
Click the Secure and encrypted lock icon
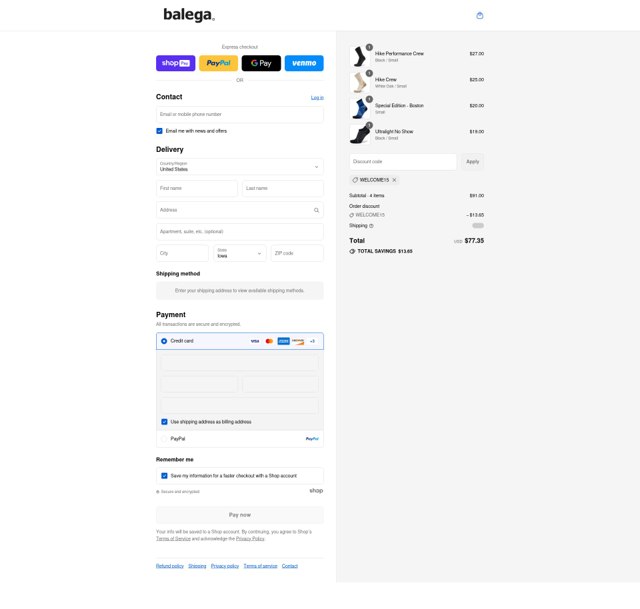[x=158, y=492]
